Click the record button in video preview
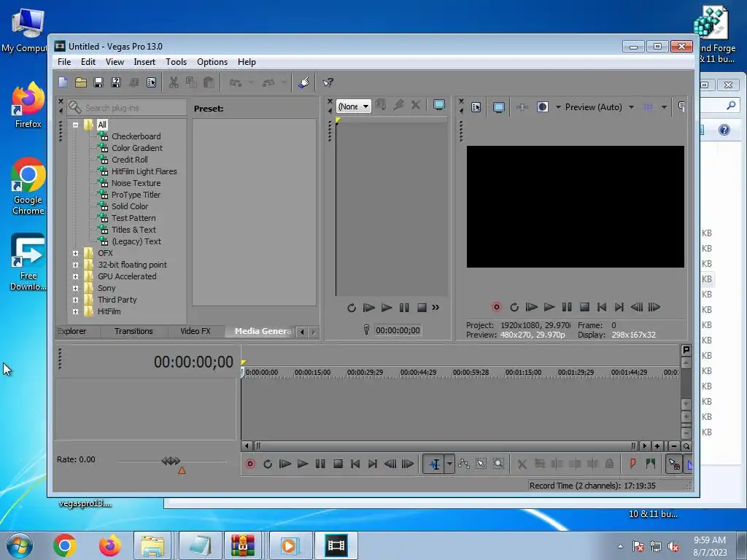The height and width of the screenshot is (560, 747). (x=496, y=307)
